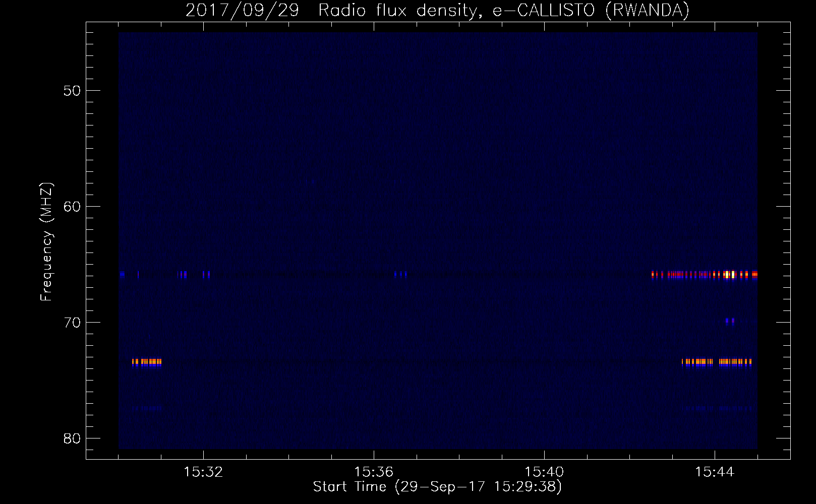Click the bright white burst peak near 66 MHz
Screen dimensions: 816x504
click(729, 275)
